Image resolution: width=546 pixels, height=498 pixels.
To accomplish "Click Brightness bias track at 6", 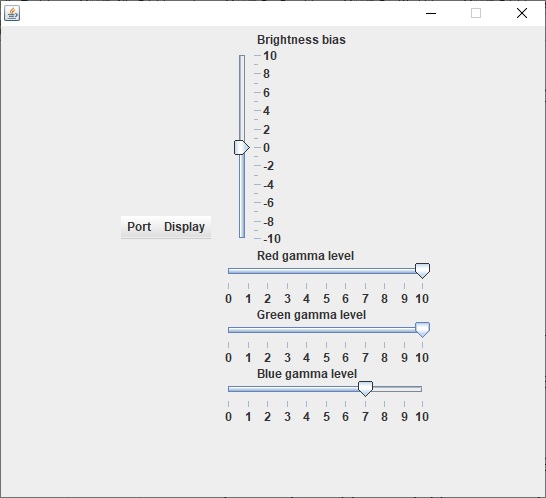I will coord(242,92).
